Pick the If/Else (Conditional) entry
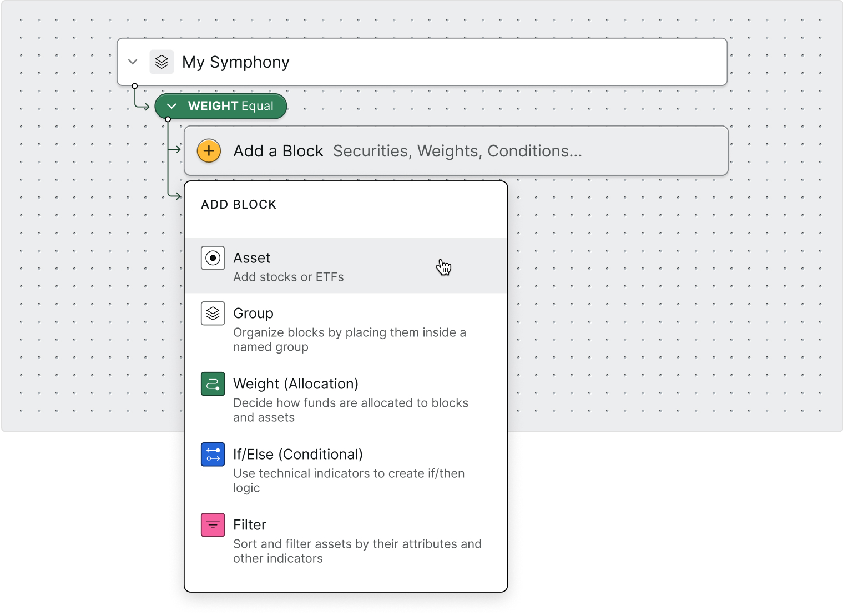This screenshot has height=616, width=843. [346, 469]
